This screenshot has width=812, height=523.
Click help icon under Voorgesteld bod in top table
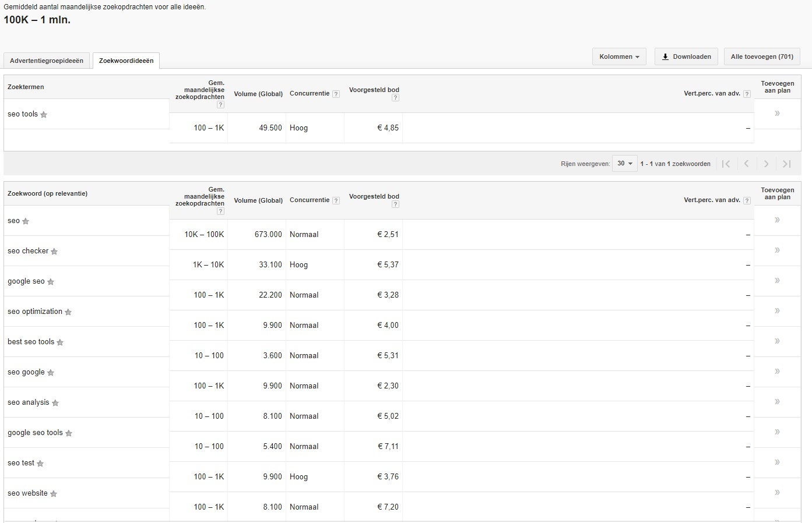point(395,98)
